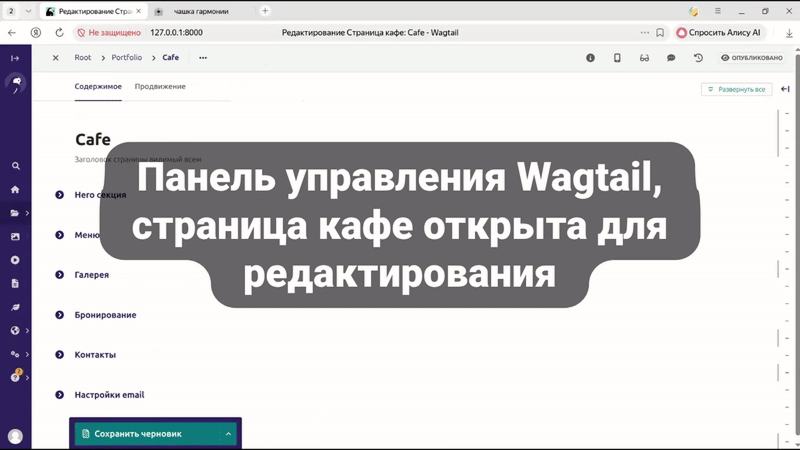Click Развернуть все button

[x=737, y=89]
